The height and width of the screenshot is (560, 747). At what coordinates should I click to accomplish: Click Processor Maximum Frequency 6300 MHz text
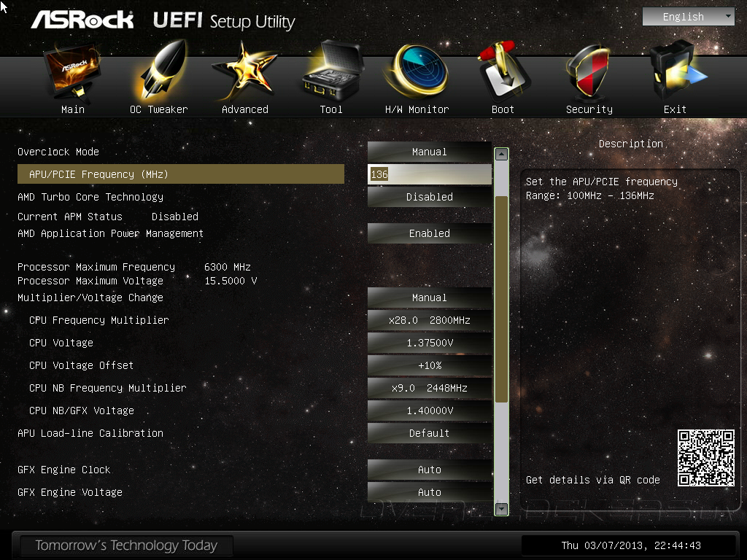coord(134,267)
